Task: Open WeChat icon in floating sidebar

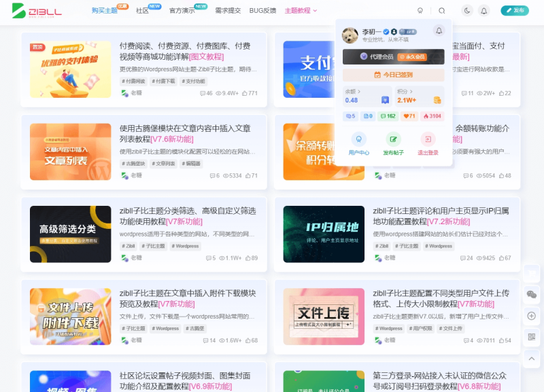Action: coord(532,295)
